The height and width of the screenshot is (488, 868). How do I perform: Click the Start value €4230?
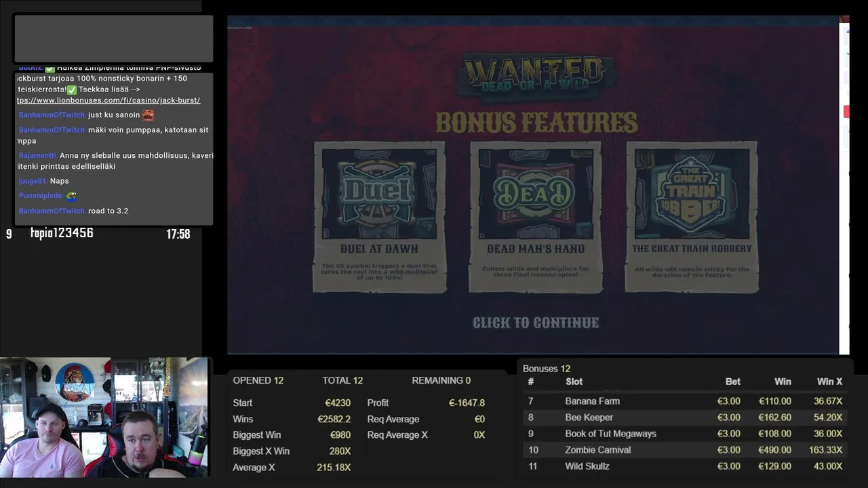[x=338, y=403]
